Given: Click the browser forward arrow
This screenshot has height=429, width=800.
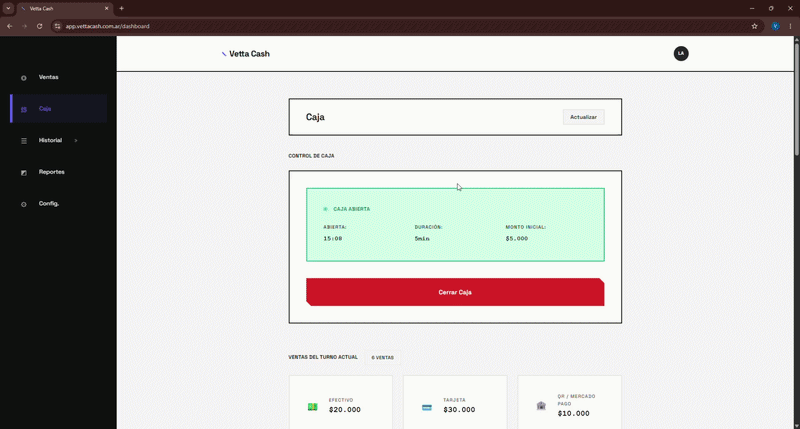Looking at the screenshot, I should (24, 26).
